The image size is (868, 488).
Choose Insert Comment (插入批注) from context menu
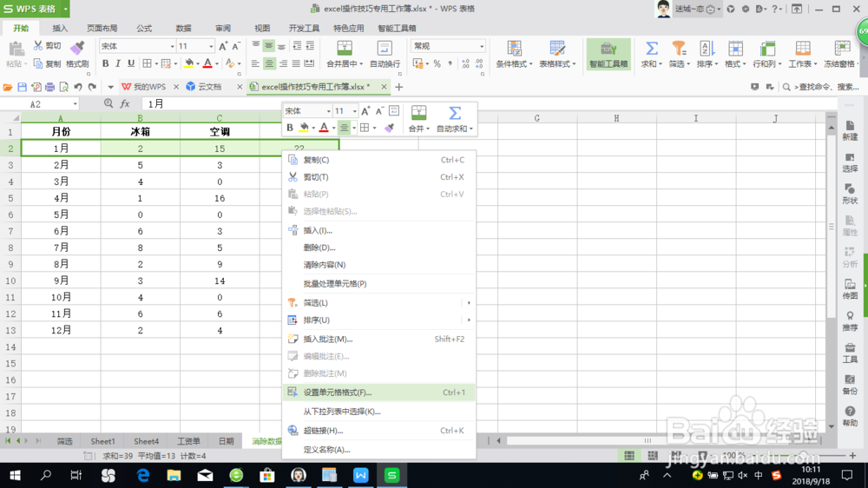click(x=378, y=339)
